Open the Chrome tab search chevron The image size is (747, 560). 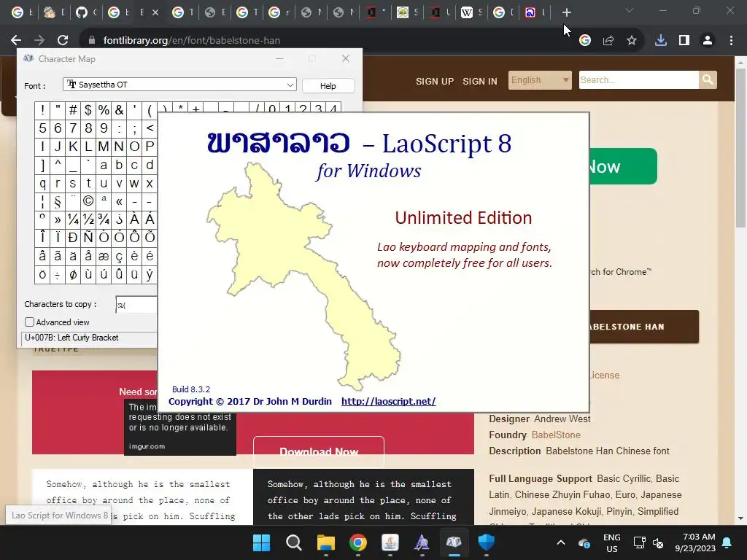tap(630, 10)
